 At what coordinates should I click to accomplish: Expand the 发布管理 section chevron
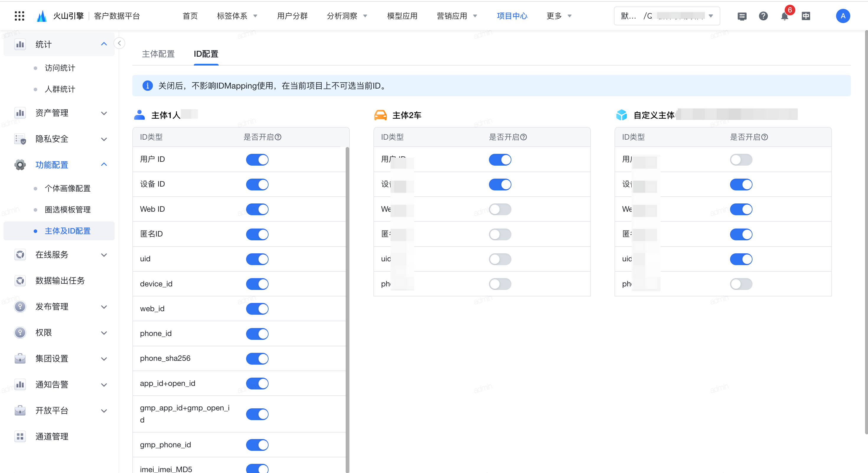click(104, 307)
